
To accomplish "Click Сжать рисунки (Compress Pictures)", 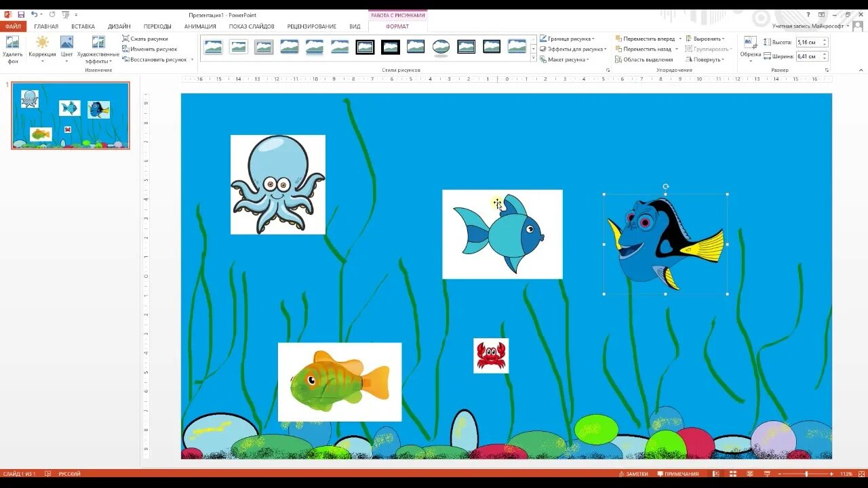I will coord(145,39).
